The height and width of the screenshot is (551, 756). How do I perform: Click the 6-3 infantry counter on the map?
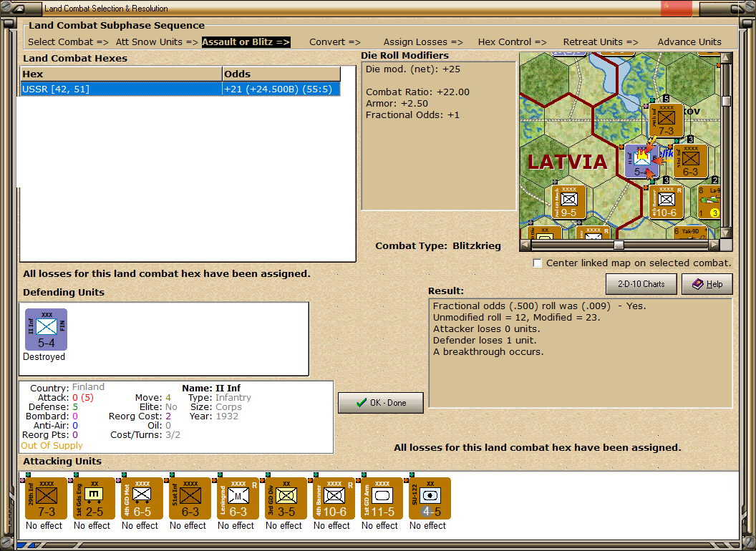690,161
